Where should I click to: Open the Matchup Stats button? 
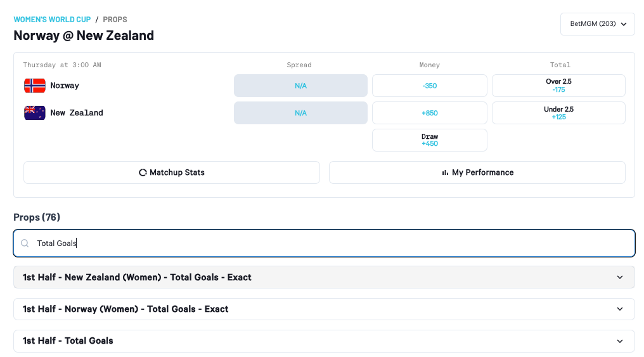pyautogui.click(x=172, y=172)
